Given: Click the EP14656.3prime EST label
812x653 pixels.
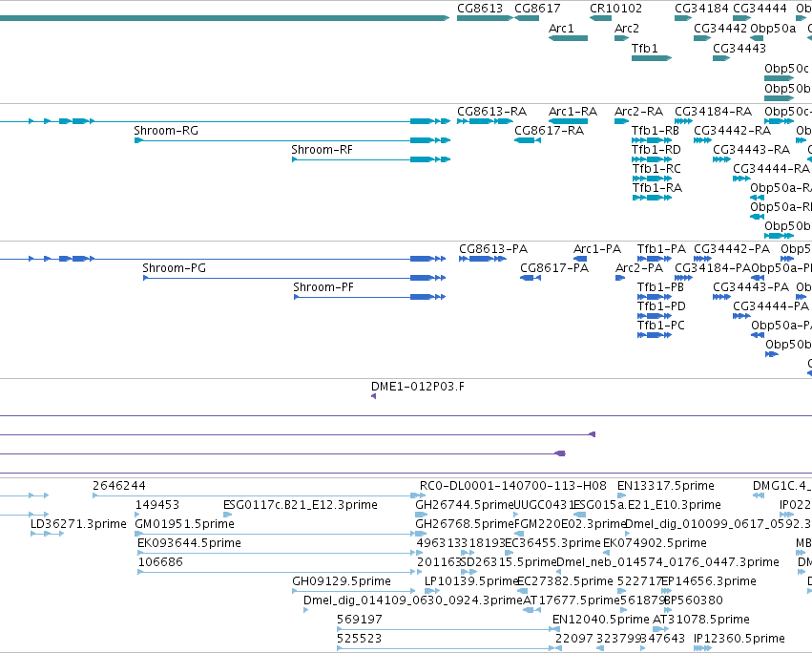Looking at the screenshot, I should [709, 581].
